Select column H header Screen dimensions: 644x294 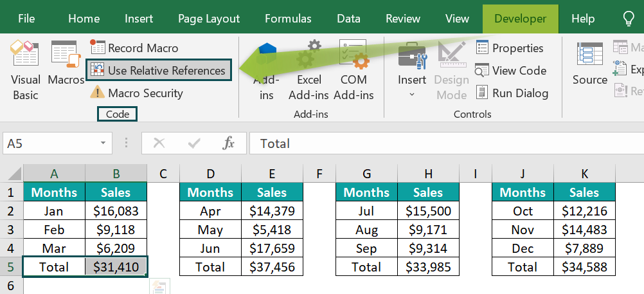(429, 174)
